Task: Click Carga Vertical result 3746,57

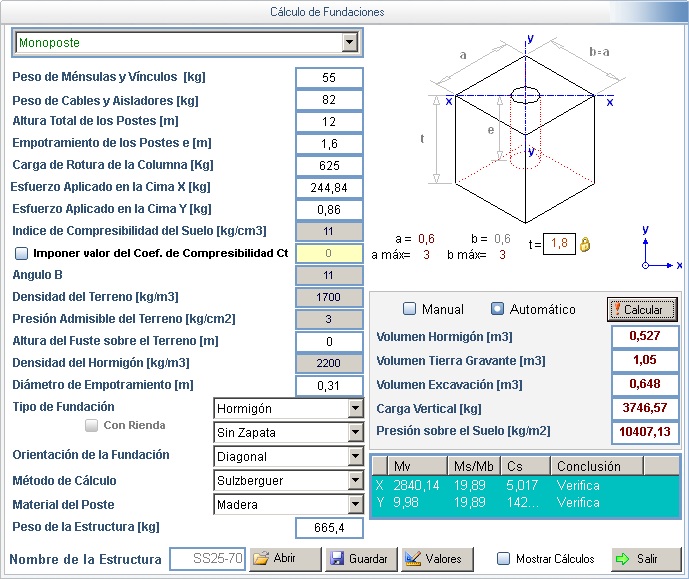Action: (x=645, y=408)
